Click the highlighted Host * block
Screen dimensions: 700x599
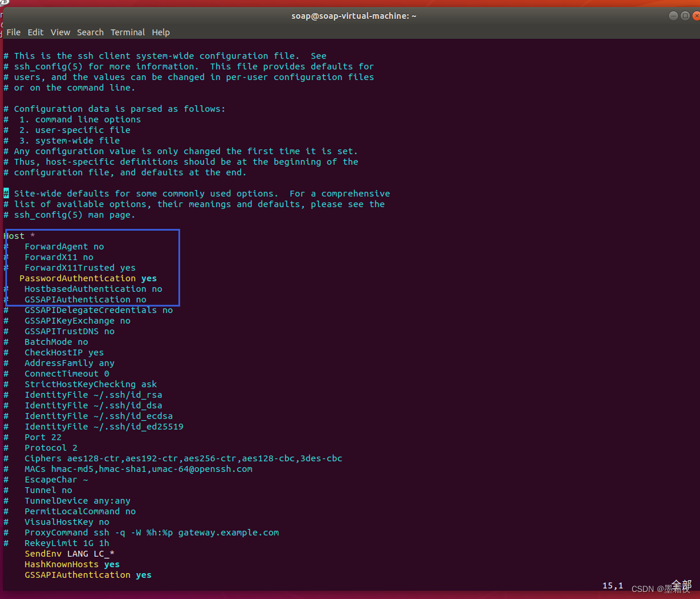pyautogui.click(x=92, y=268)
